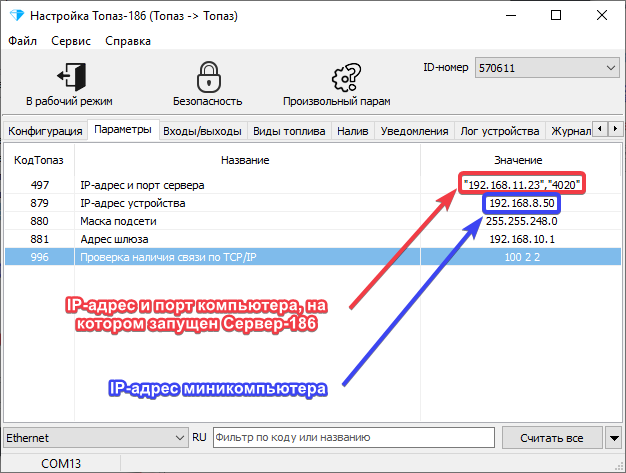Click the value "192.168.11.23","4020"
The height and width of the screenshot is (473, 626).
522,185
